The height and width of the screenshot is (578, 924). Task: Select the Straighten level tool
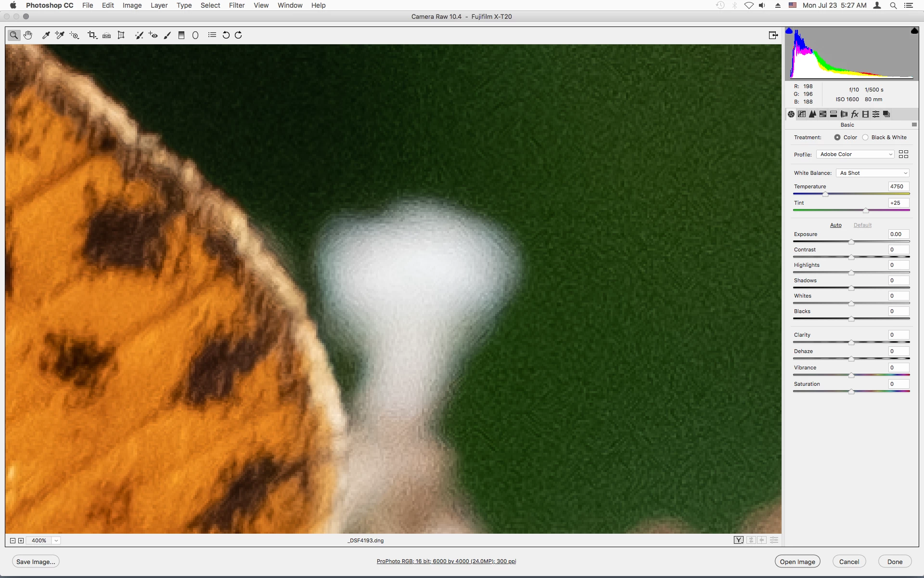(106, 35)
